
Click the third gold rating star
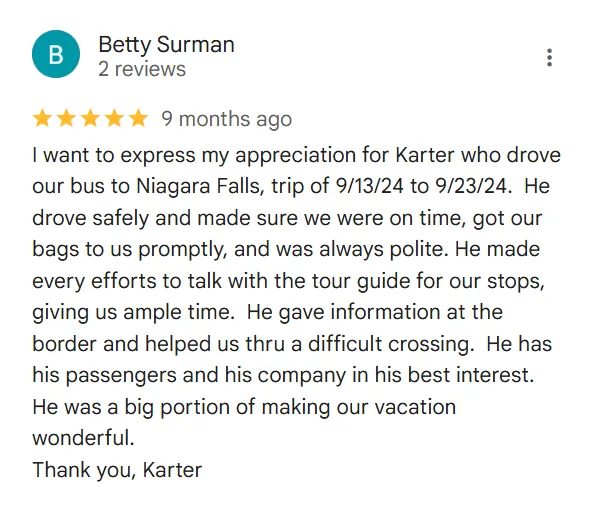point(90,118)
